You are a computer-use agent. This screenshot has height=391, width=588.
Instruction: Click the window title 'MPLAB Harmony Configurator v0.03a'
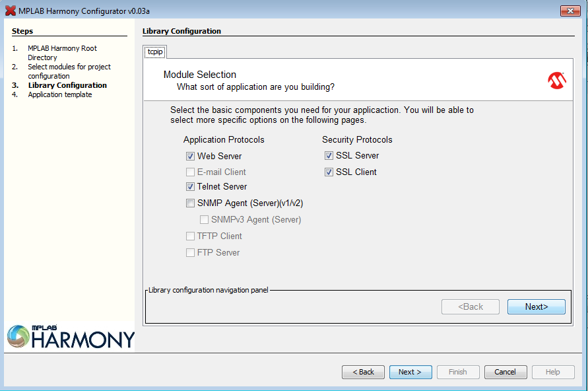click(x=84, y=11)
